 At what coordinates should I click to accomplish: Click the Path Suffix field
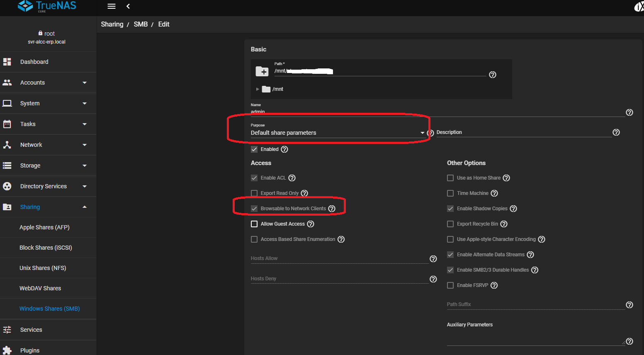pos(535,304)
